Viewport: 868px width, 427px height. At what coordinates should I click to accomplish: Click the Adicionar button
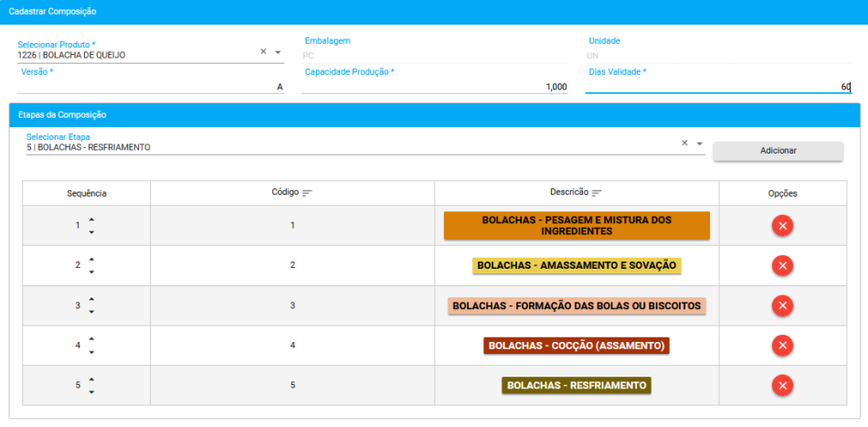(x=778, y=151)
